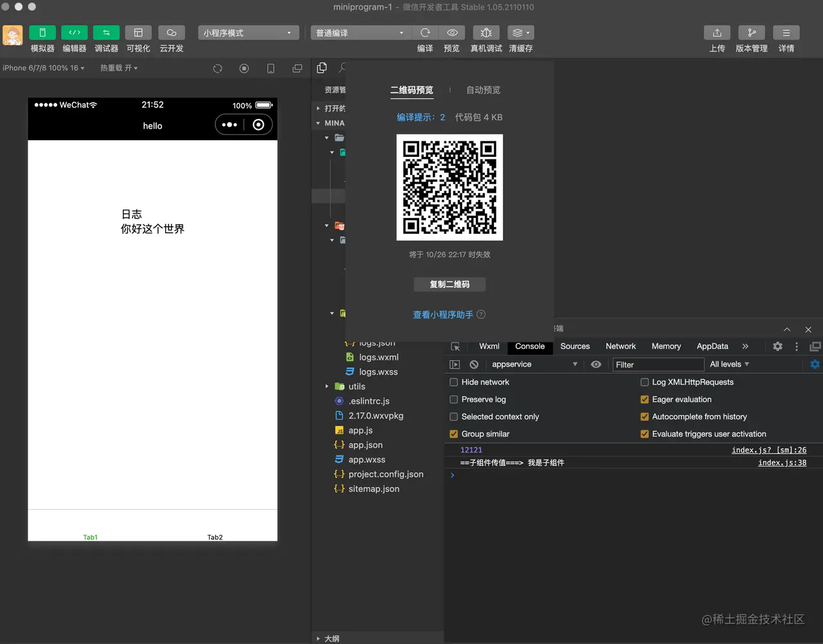Screen dimensions: 823x644
Task: Switch to 自动预览 tab
Action: [484, 90]
